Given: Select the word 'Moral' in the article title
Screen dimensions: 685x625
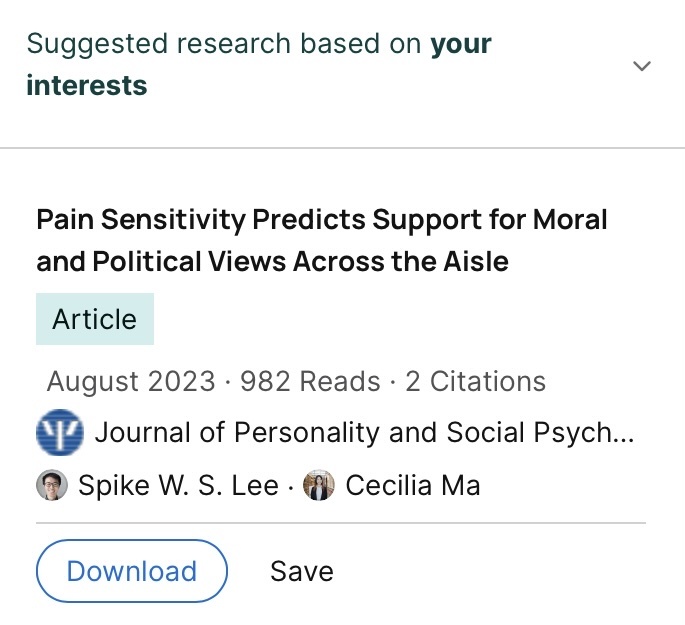Looking at the screenshot, I should [x=570, y=219].
